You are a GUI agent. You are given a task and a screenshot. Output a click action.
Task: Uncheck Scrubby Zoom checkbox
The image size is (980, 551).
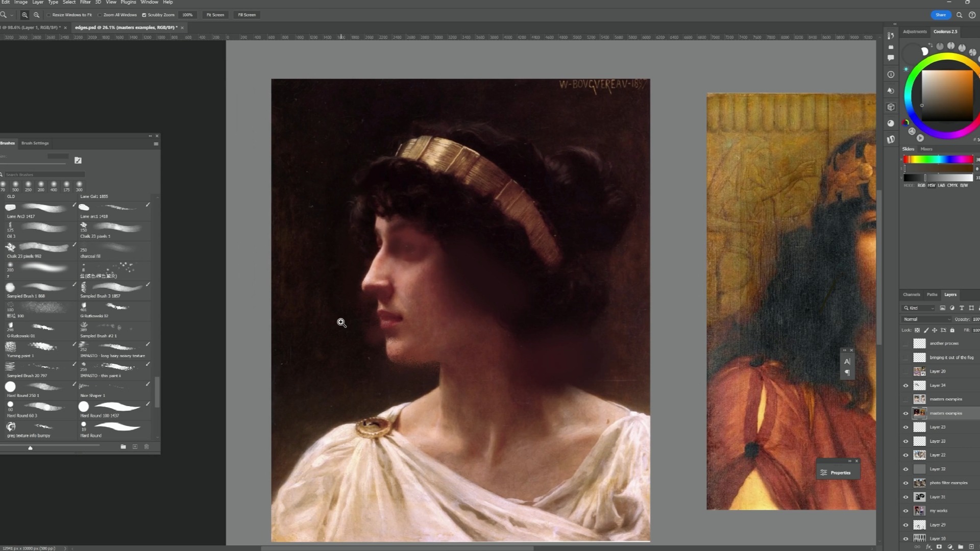click(144, 15)
